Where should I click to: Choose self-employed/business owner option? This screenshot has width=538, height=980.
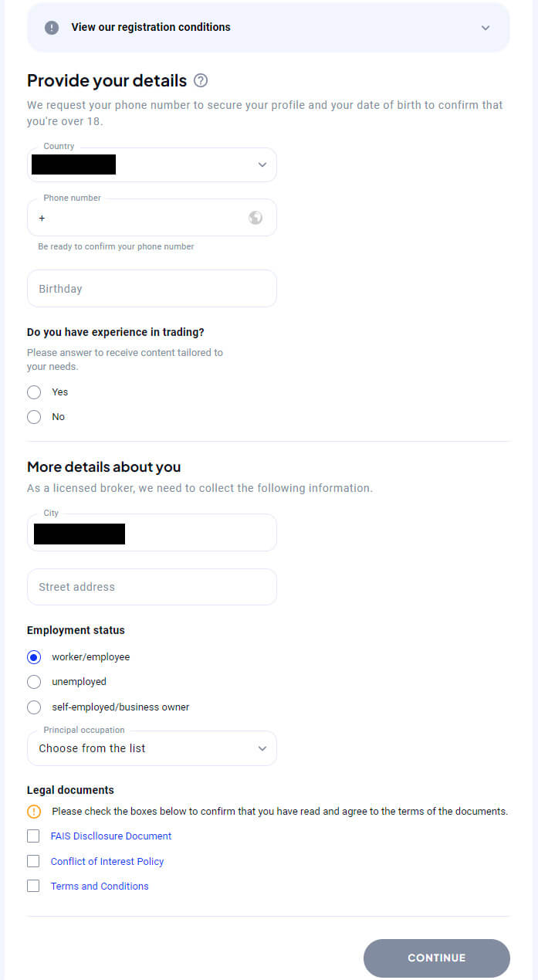(34, 707)
